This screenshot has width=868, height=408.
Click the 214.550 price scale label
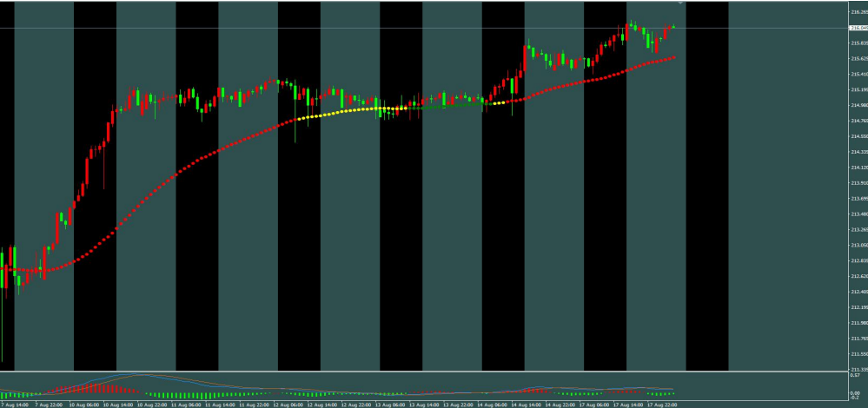[859, 136]
